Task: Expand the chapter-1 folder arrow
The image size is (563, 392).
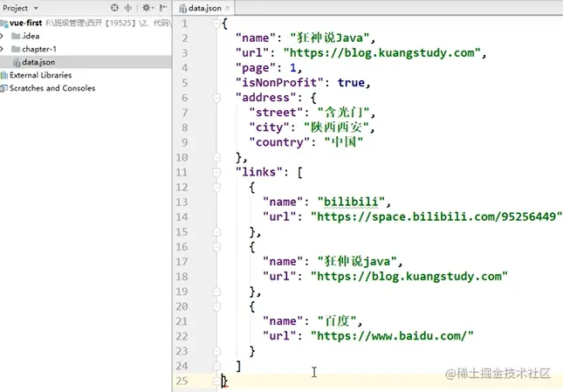Action: [2, 49]
